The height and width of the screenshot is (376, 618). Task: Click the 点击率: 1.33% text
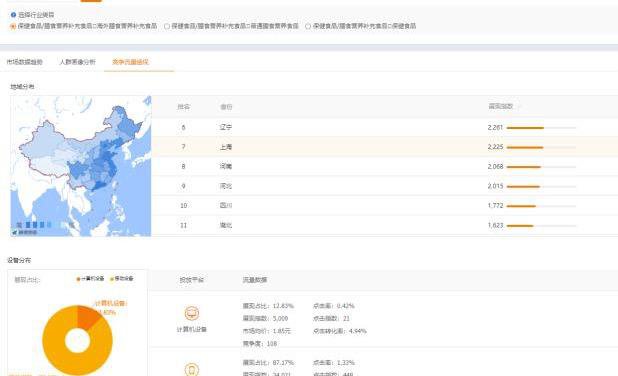[x=334, y=363]
